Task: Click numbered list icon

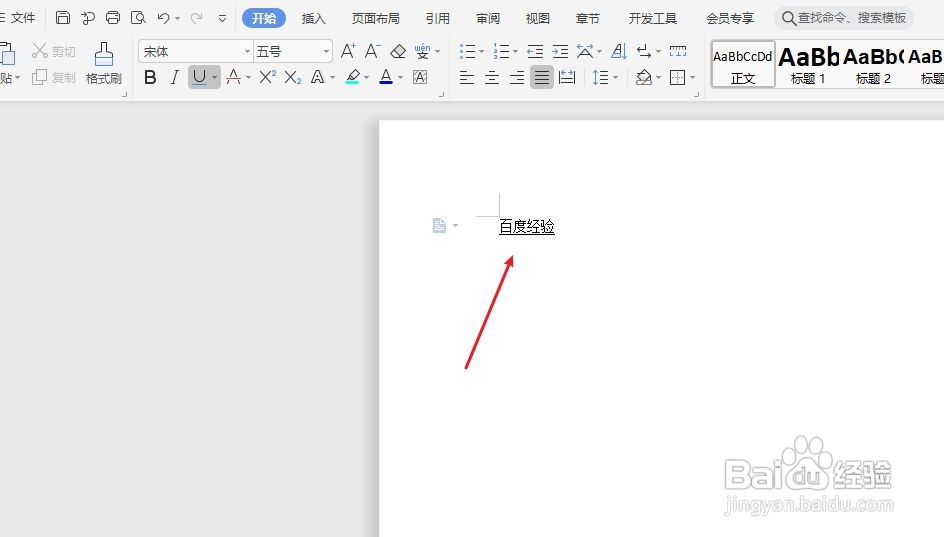Action: click(x=501, y=51)
